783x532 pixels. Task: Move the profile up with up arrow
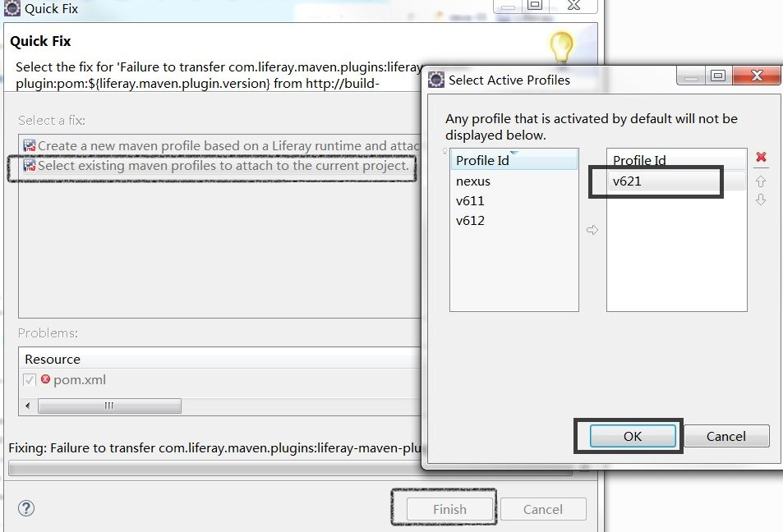click(761, 181)
